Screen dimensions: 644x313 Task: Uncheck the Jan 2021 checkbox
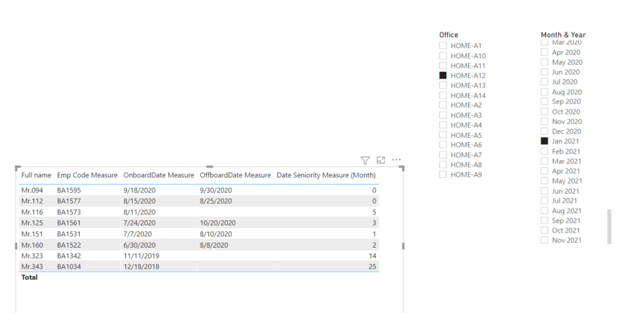pyautogui.click(x=544, y=141)
